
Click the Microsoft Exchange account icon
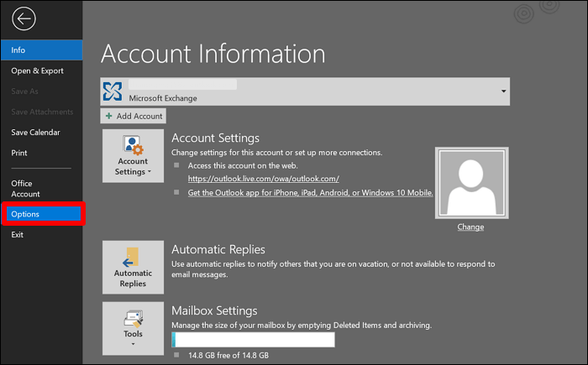click(x=113, y=91)
